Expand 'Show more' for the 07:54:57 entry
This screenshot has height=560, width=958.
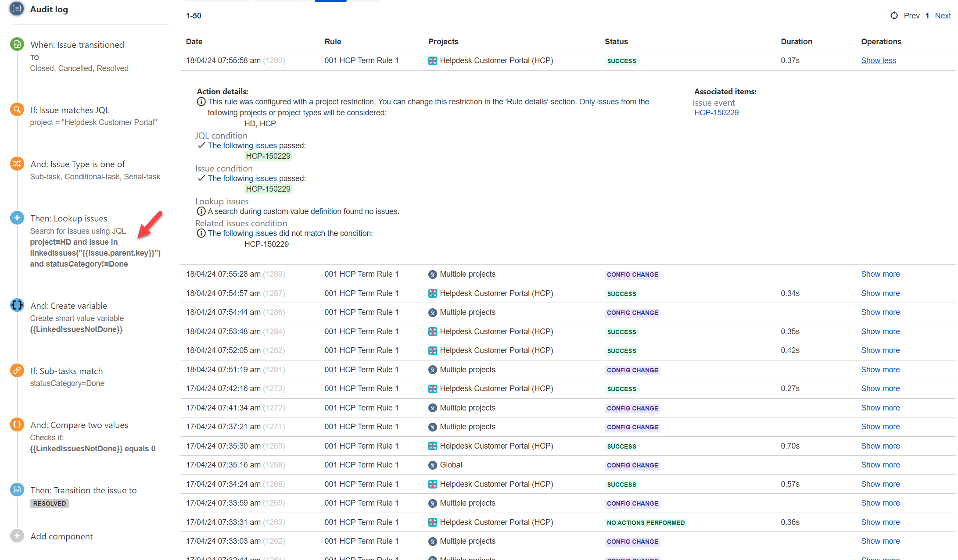click(x=880, y=293)
